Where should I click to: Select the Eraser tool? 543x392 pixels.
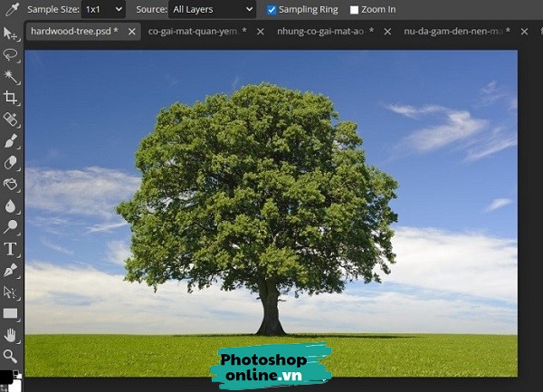(x=10, y=163)
